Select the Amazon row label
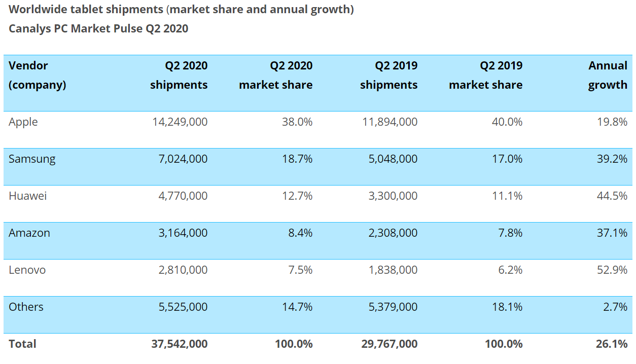The width and height of the screenshot is (636, 364). [29, 233]
